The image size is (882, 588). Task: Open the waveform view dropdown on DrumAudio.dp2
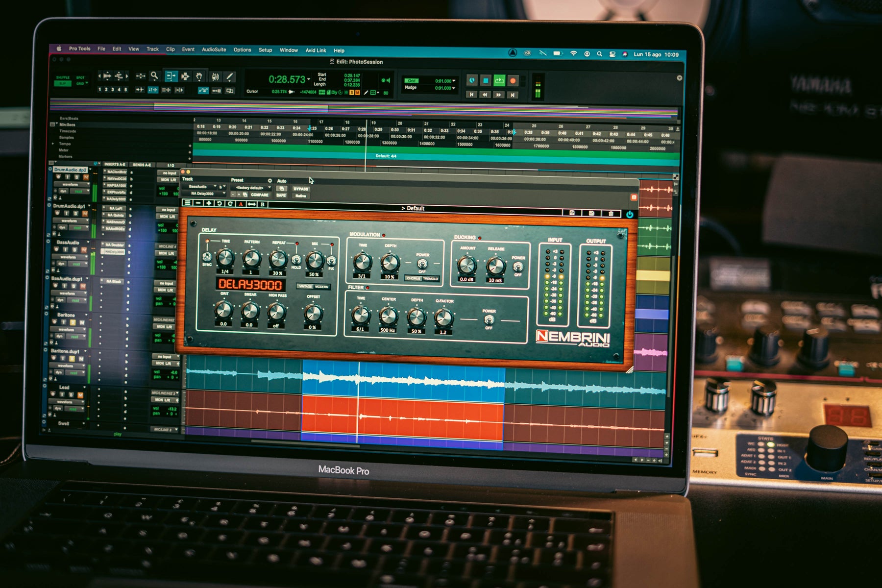(72, 185)
